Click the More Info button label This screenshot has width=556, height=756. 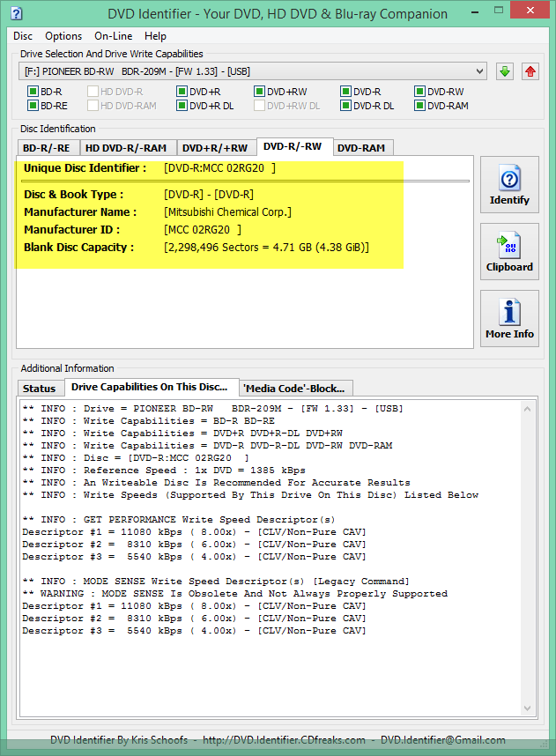point(509,334)
